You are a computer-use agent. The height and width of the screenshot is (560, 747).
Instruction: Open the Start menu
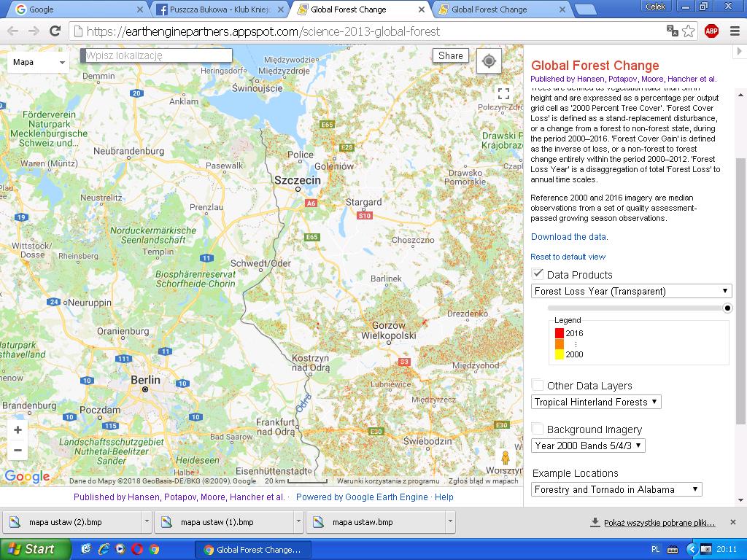(x=35, y=549)
